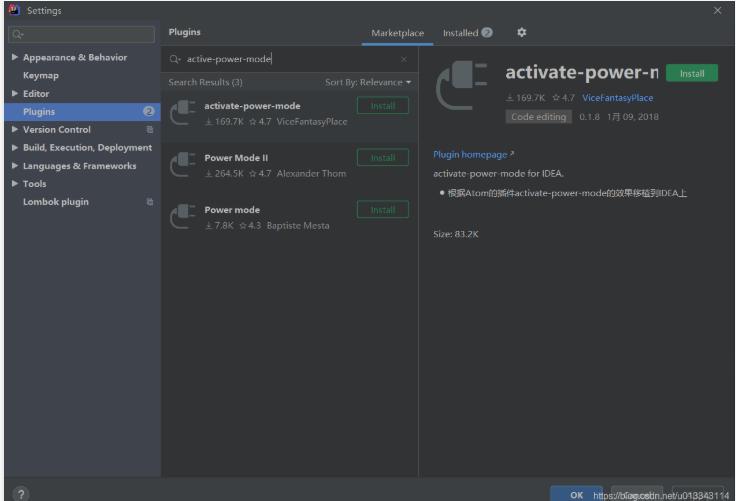
Task: Click the Code editing tag
Action: coord(538,116)
